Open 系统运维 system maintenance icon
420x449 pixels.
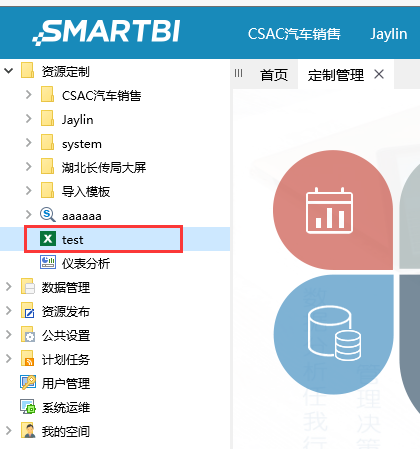[x=28, y=407]
